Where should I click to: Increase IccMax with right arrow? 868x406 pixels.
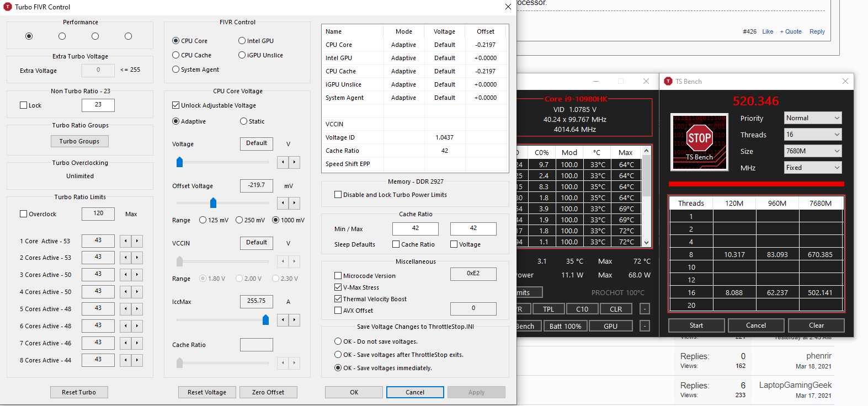click(x=295, y=319)
